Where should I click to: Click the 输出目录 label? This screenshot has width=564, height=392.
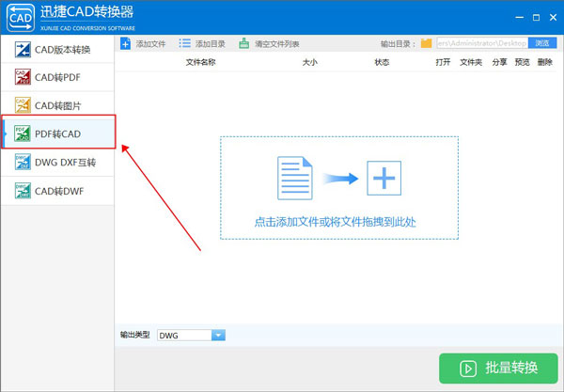pos(399,44)
